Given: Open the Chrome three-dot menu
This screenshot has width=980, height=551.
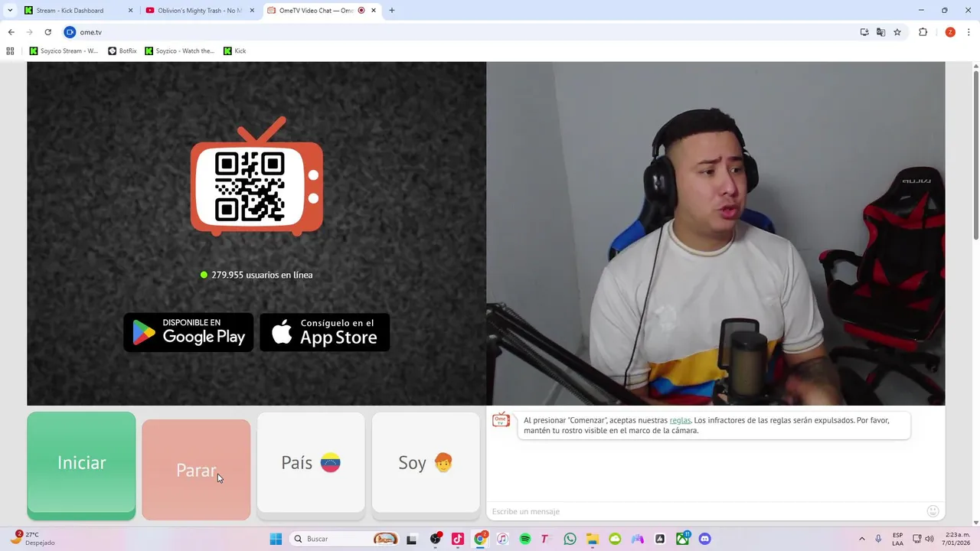Looking at the screenshot, I should 969,32.
